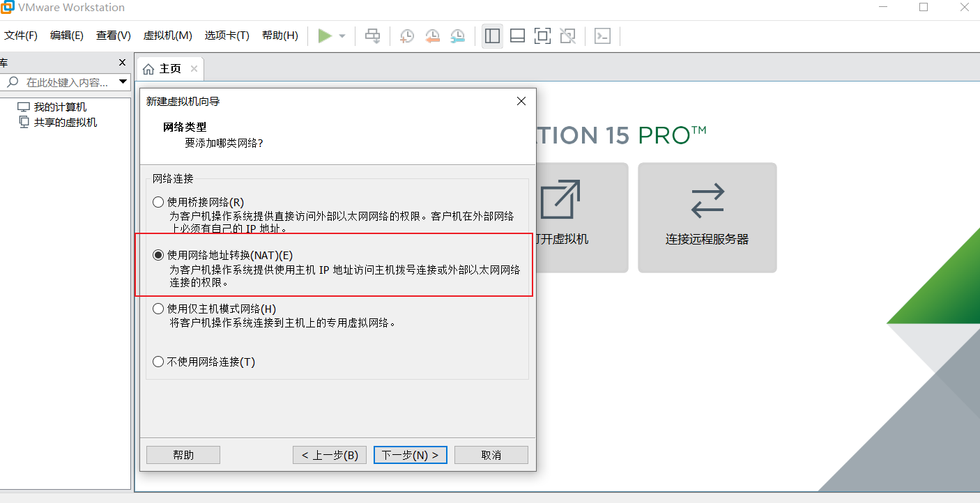Open the 虚拟机(M) menu
This screenshot has width=980, height=503.
168,36
